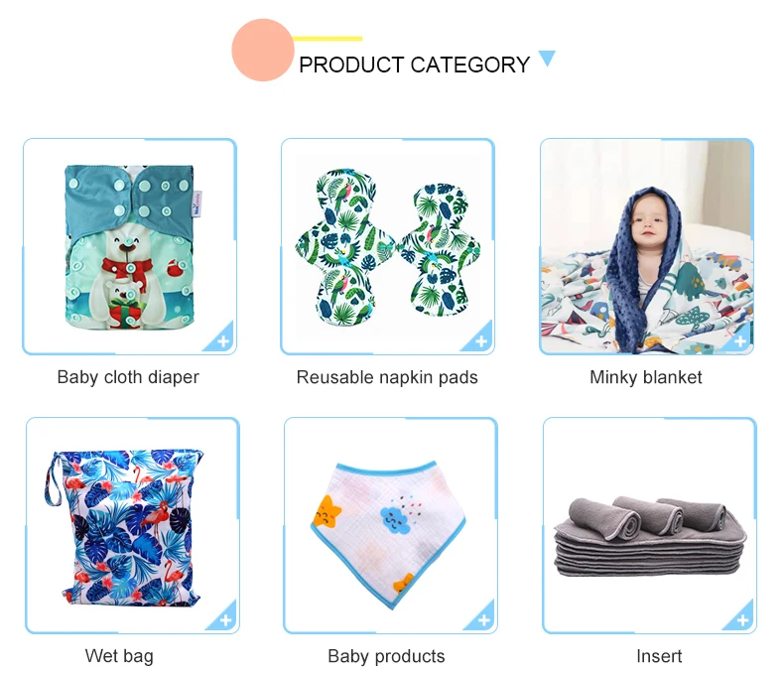The height and width of the screenshot is (673, 784).
Task: Click the Minky blanket label
Action: (x=645, y=377)
